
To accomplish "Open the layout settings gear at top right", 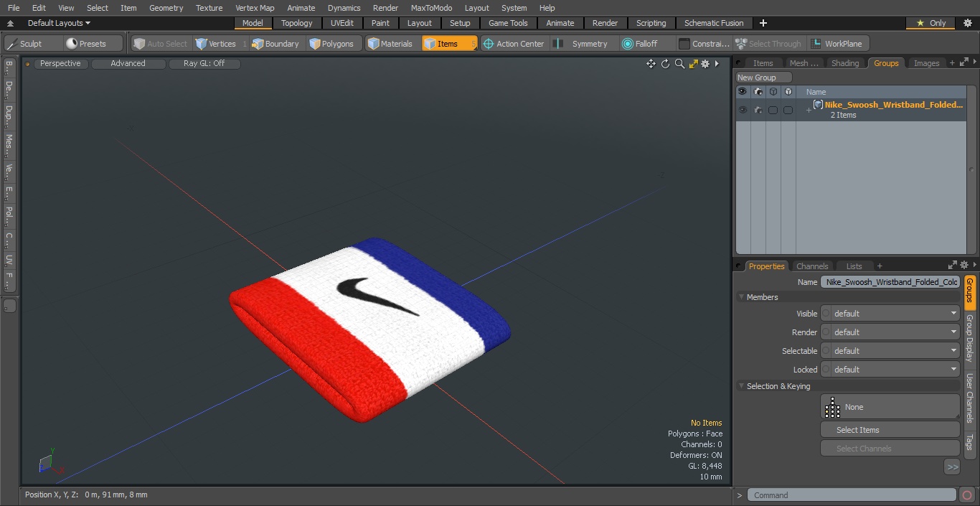I will click(x=967, y=23).
